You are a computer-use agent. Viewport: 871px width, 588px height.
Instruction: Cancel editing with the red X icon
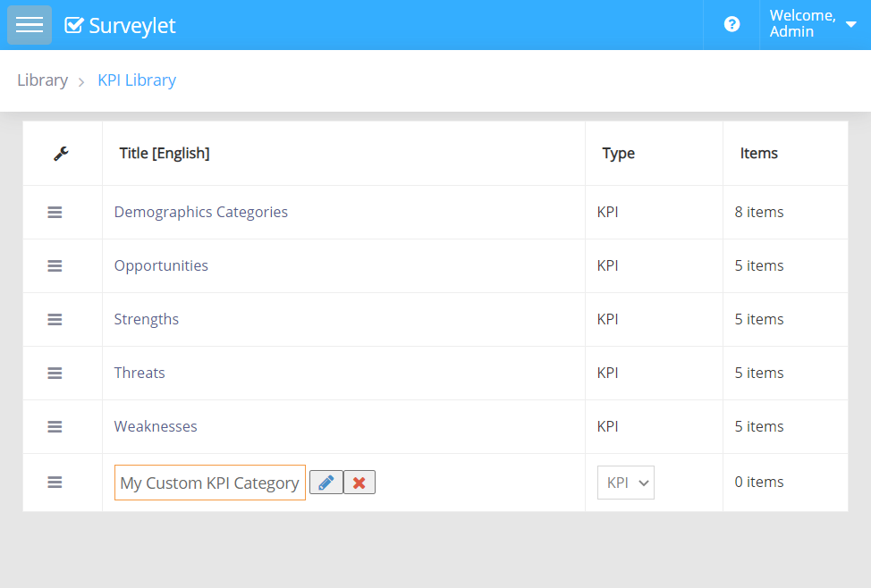click(359, 483)
